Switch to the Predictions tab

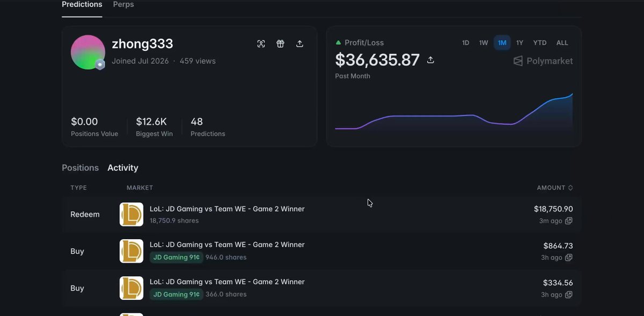82,4
